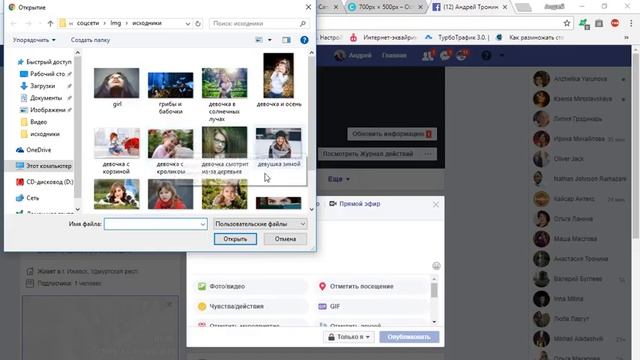
Task: Click Создать папку in toolbar
Action: click(90, 40)
